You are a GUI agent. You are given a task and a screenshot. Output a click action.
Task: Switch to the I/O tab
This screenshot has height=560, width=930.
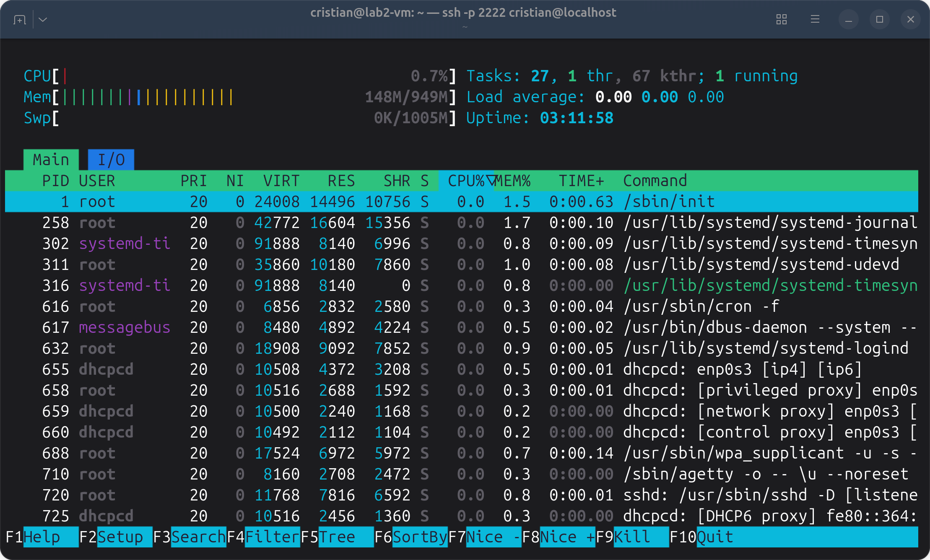coord(111,160)
